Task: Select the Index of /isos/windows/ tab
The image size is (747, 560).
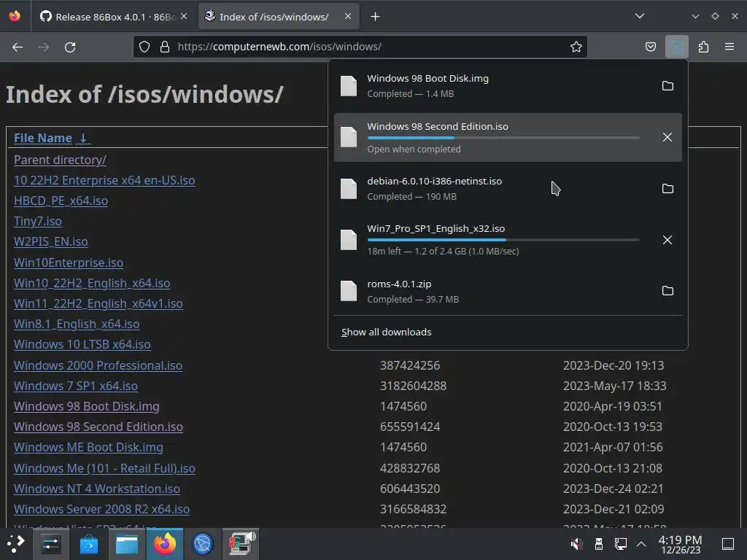Action: pyautogui.click(x=279, y=17)
